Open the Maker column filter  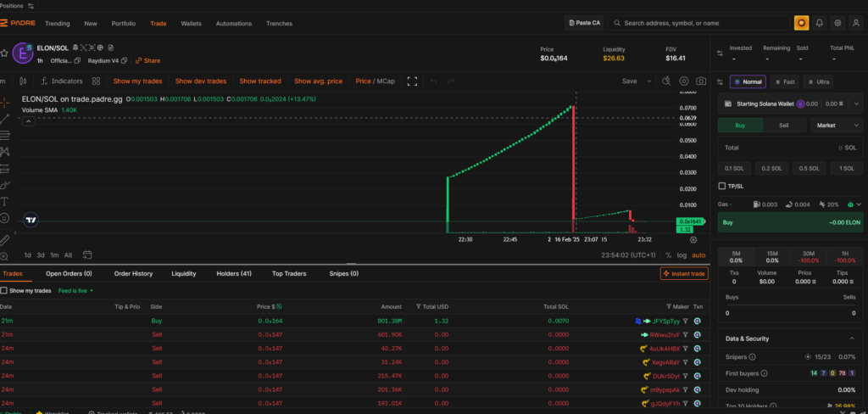[670, 306]
